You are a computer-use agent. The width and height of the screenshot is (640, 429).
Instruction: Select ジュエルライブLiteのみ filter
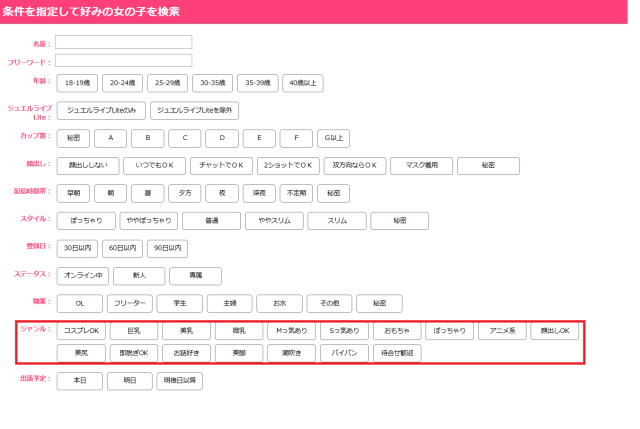pos(101,110)
